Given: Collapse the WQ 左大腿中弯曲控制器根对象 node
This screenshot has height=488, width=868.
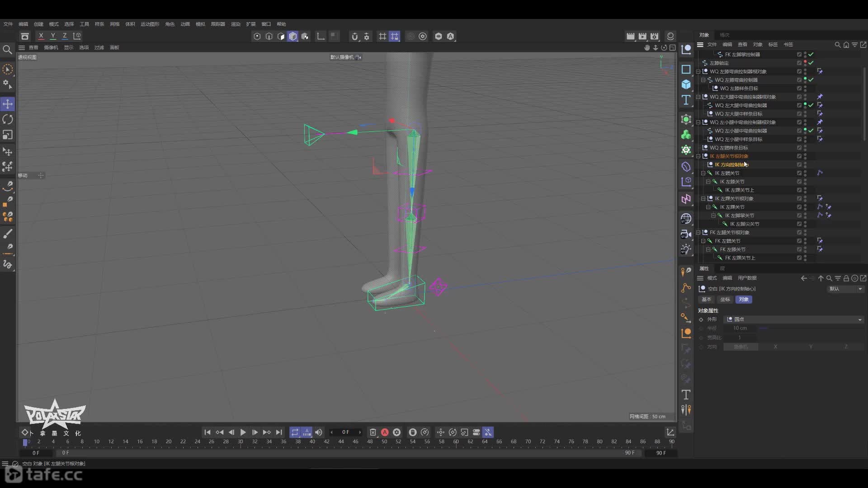Looking at the screenshot, I should point(698,97).
